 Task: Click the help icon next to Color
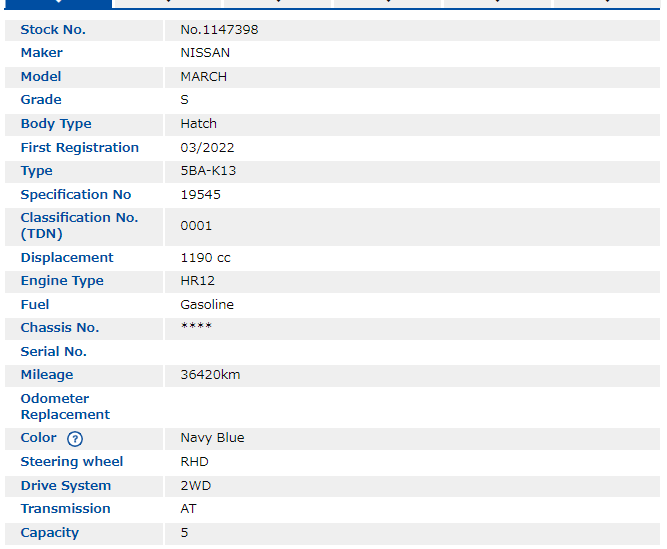pyautogui.click(x=75, y=439)
